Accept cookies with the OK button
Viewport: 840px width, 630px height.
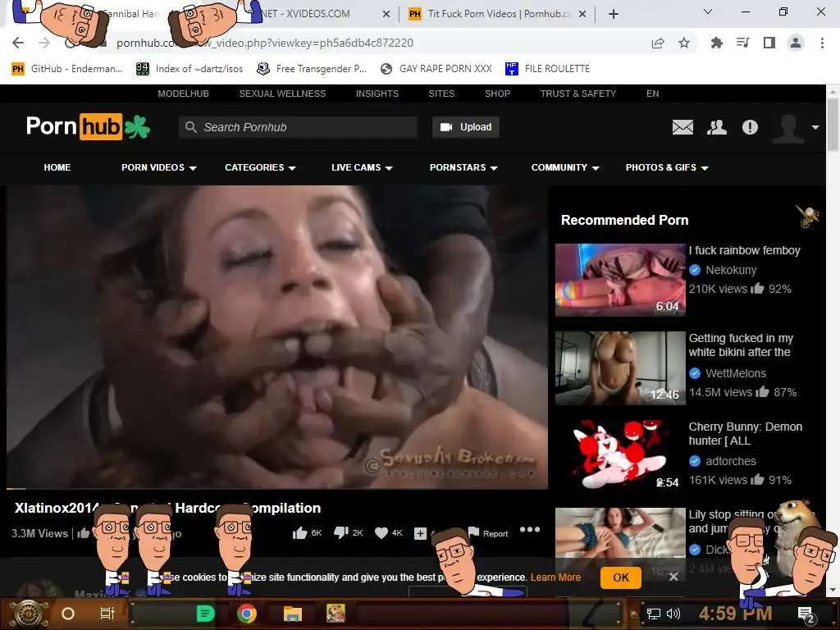pyautogui.click(x=621, y=577)
